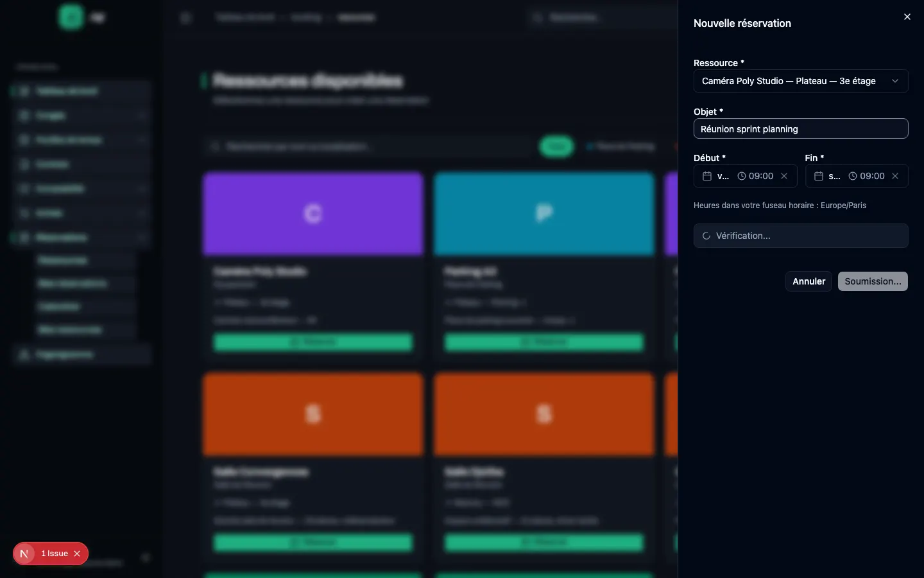Open the Ressource dropdown

(x=801, y=81)
